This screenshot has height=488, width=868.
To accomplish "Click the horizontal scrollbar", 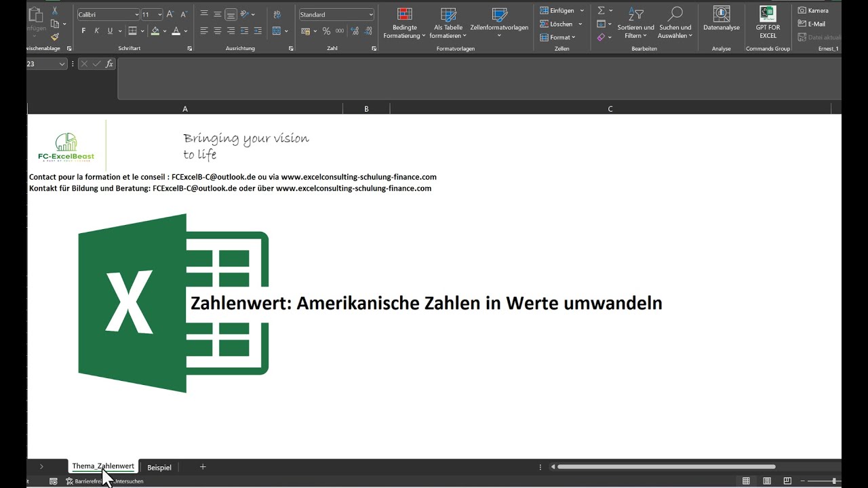I will [x=666, y=466].
